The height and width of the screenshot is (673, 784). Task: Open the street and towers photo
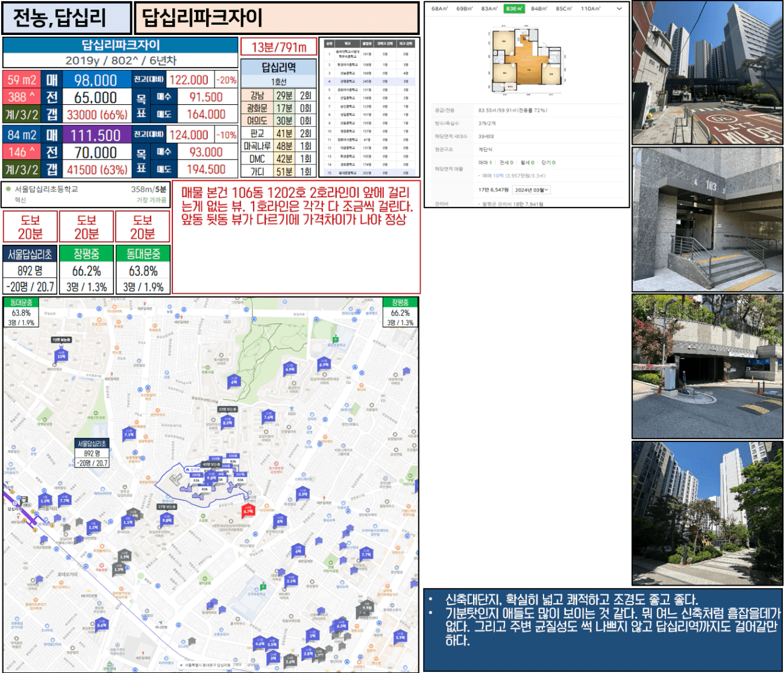pyautogui.click(x=707, y=72)
